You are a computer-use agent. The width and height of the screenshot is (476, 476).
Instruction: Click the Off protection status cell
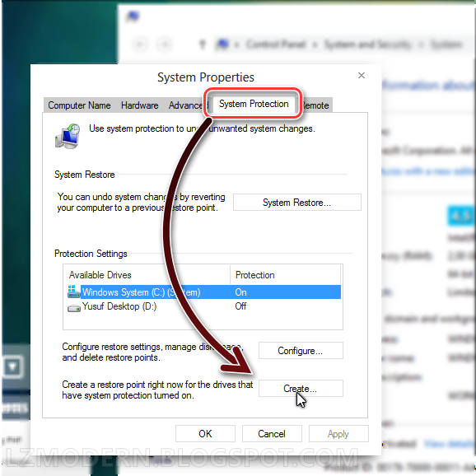coord(240,306)
